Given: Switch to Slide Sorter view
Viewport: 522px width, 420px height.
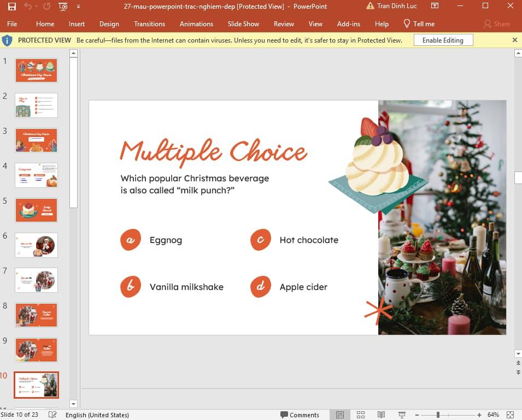Looking at the screenshot, I should coord(361,414).
